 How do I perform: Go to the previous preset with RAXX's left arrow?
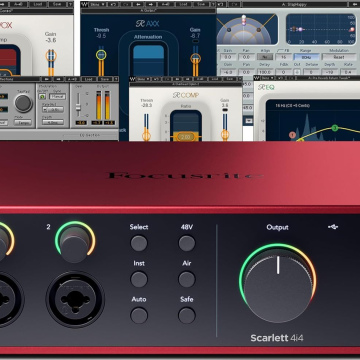(x=138, y=5)
